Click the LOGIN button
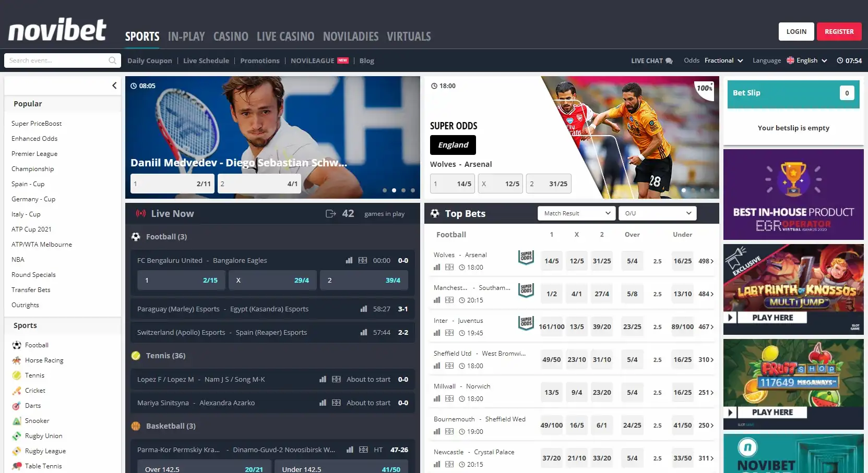868x473 pixels. [796, 31]
